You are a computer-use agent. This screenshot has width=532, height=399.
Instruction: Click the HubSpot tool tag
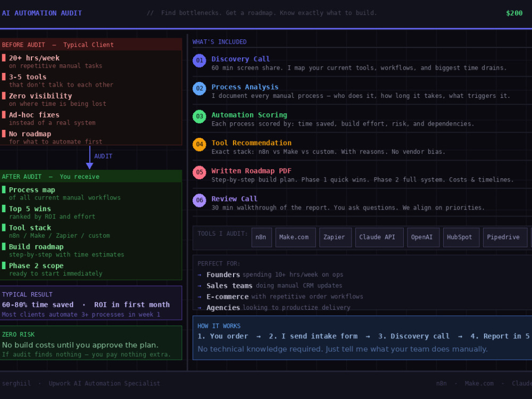click(461, 237)
